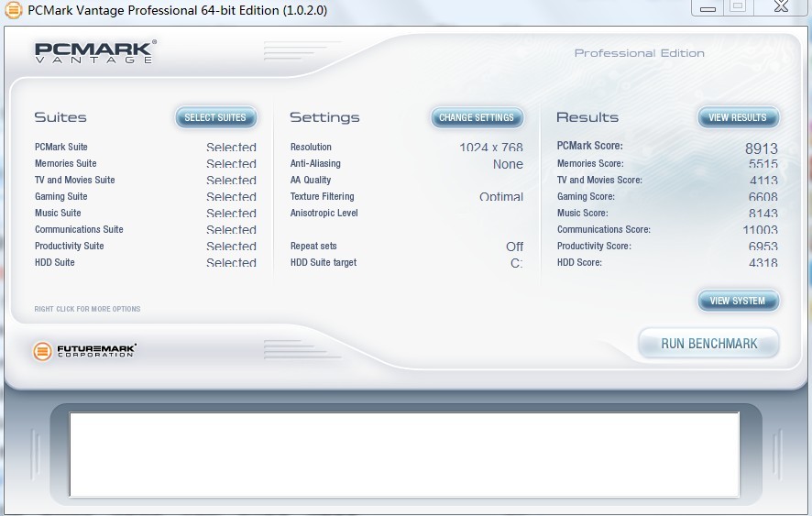Start the Run Benchmark button
Screen dimensions: 812x516
709,344
